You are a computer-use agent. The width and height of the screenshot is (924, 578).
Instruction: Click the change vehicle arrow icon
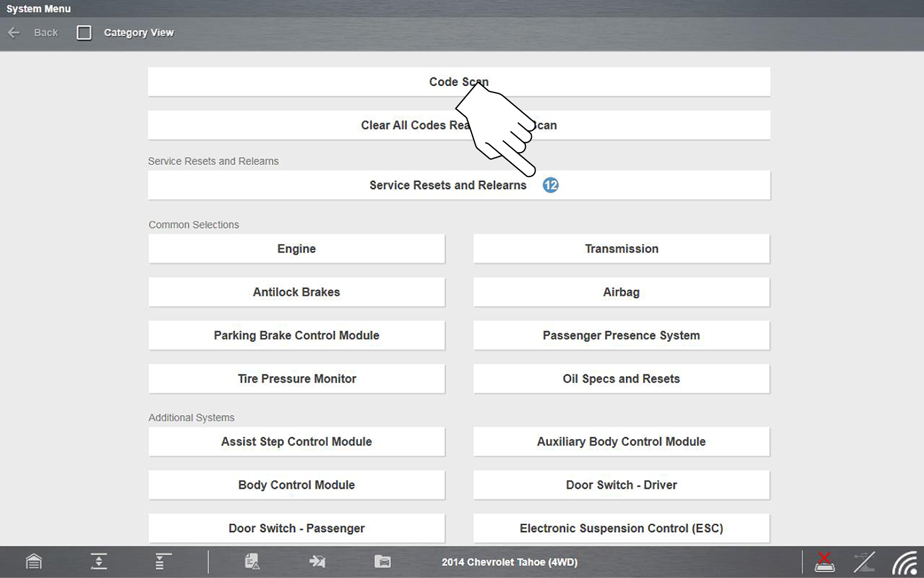pyautogui.click(x=317, y=562)
